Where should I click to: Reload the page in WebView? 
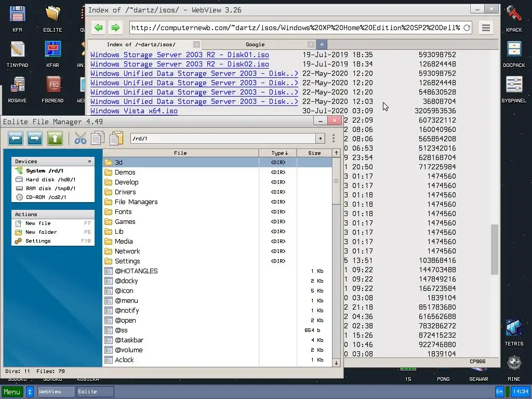point(467,28)
